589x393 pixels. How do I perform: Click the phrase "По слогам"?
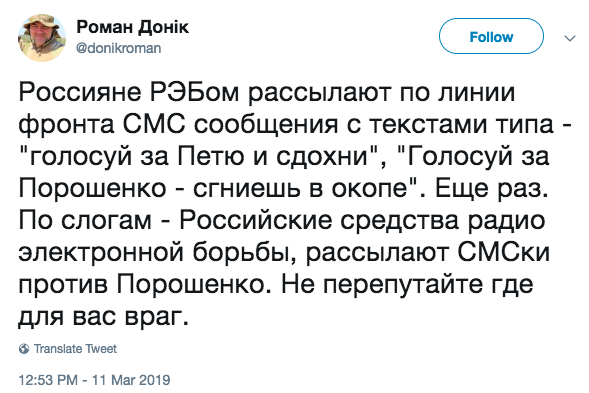[85, 221]
